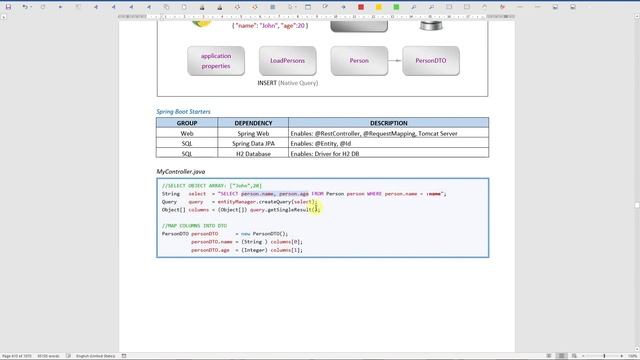Image resolution: width=640 pixels, height=360 pixels.
Task: Click the pencil edit icon in toolbar
Action: 325,7
